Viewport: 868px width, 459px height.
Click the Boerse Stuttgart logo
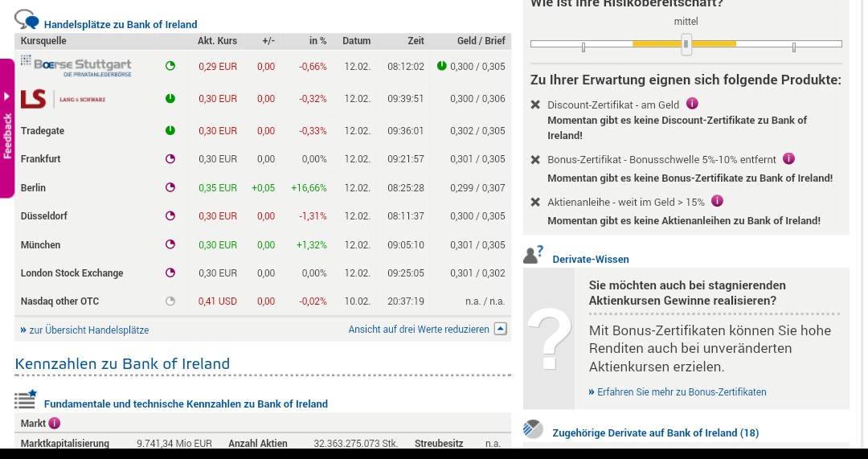(x=76, y=66)
